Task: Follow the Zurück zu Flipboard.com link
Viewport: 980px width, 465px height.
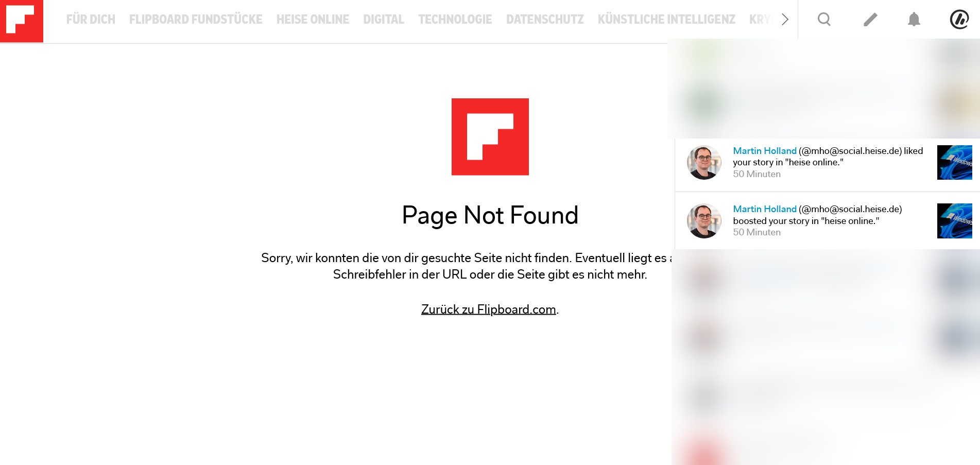Action: [x=489, y=309]
